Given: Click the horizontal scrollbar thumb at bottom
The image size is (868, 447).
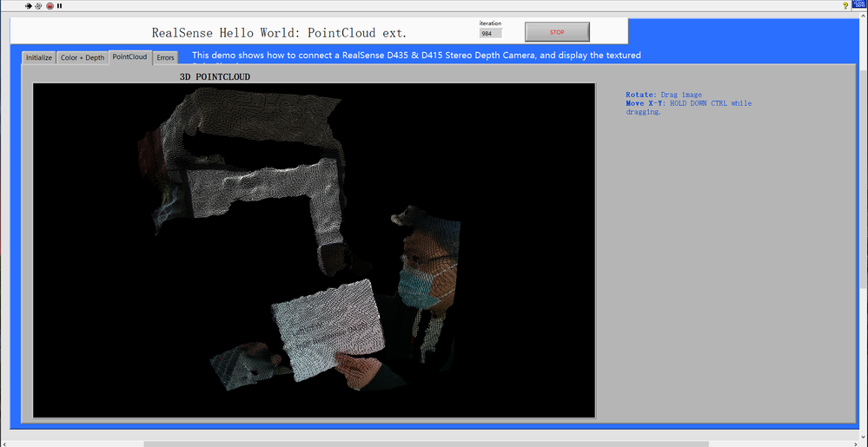Looking at the screenshot, I should [427, 444].
